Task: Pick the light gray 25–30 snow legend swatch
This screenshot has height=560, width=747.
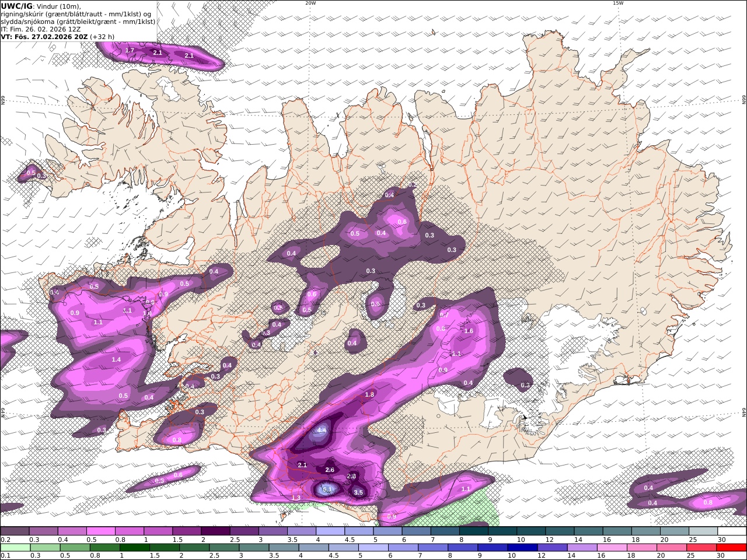Action: point(704,531)
